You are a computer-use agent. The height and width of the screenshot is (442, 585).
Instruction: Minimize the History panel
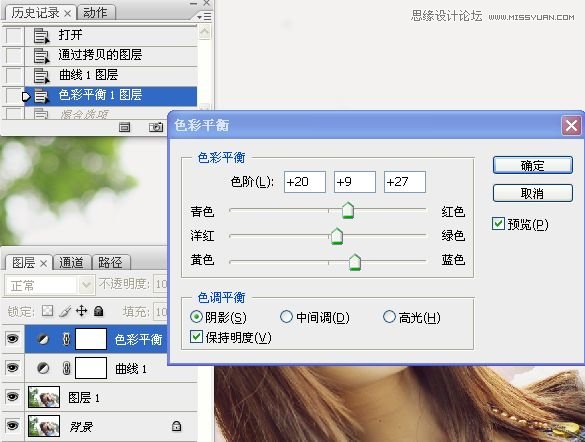coord(193,4)
